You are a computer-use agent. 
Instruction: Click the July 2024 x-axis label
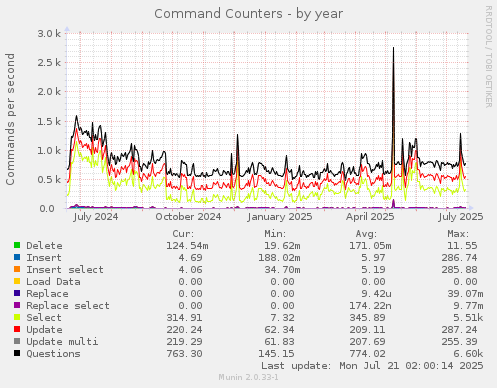click(96, 217)
